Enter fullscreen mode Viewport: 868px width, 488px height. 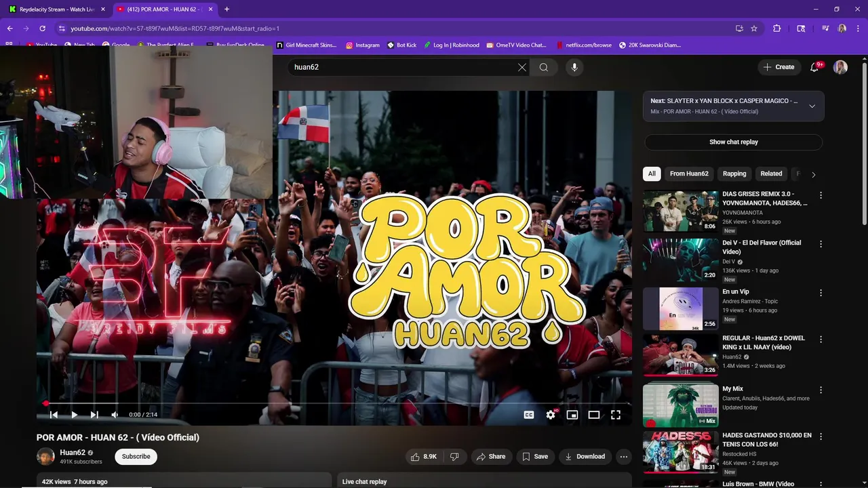[x=616, y=415]
